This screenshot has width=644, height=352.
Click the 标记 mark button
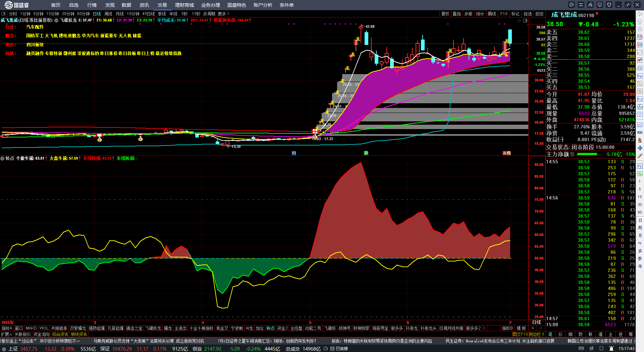(515, 14)
